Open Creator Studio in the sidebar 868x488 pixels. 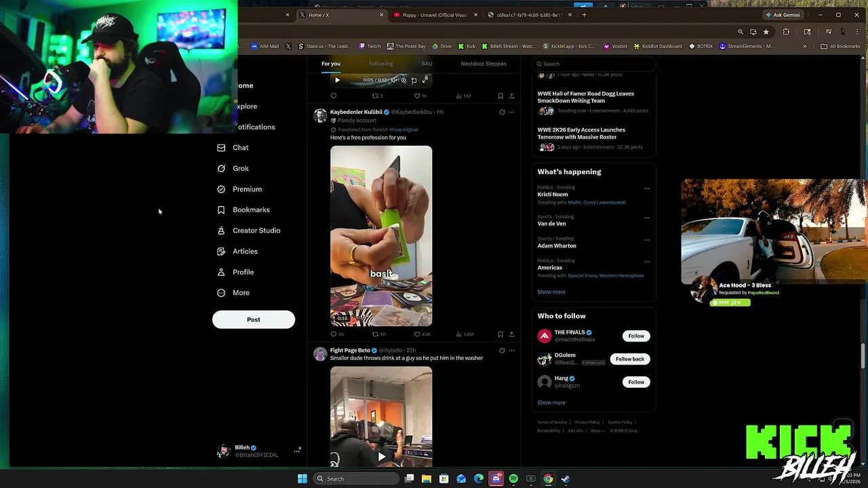[x=248, y=230]
